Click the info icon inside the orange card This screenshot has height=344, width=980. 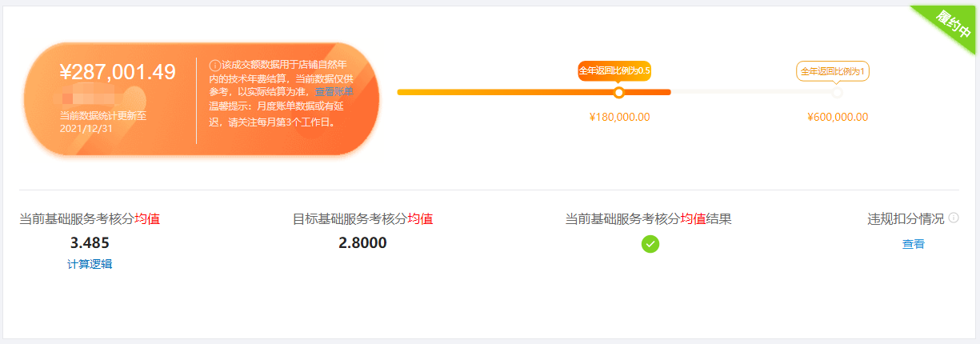215,65
